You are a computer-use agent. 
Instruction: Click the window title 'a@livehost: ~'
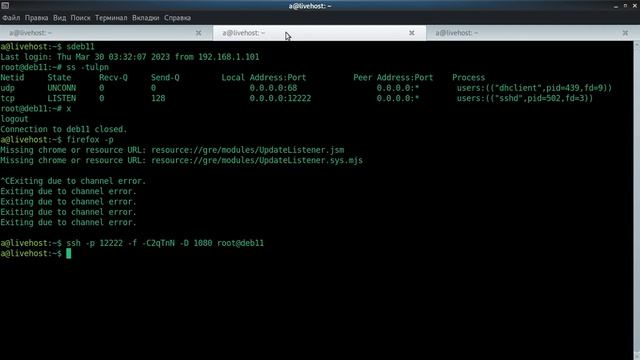click(x=310, y=6)
